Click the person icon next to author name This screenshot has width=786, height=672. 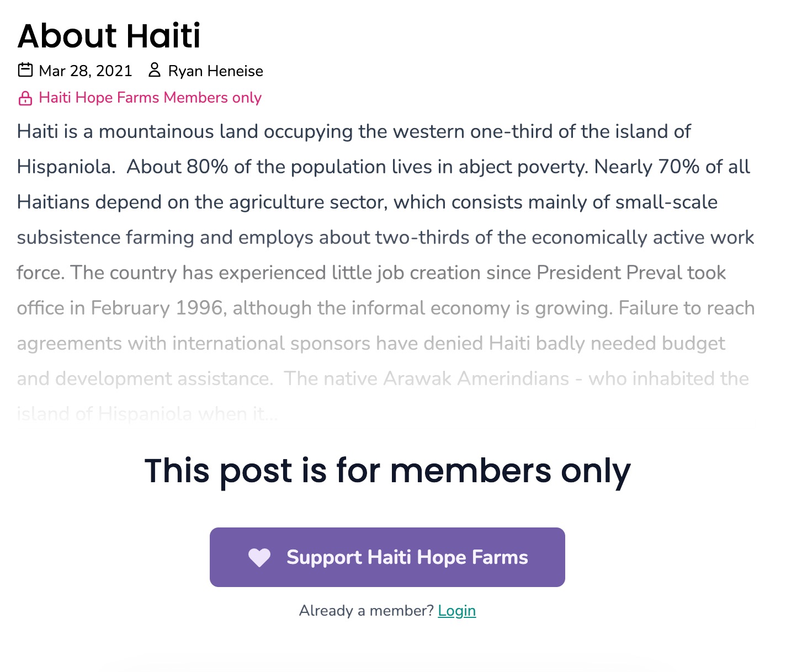155,70
